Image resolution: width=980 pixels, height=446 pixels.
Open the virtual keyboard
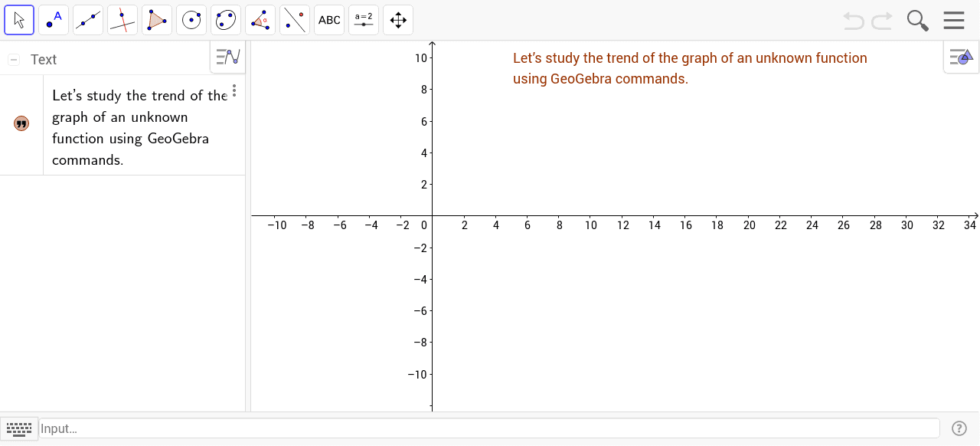[x=18, y=428]
